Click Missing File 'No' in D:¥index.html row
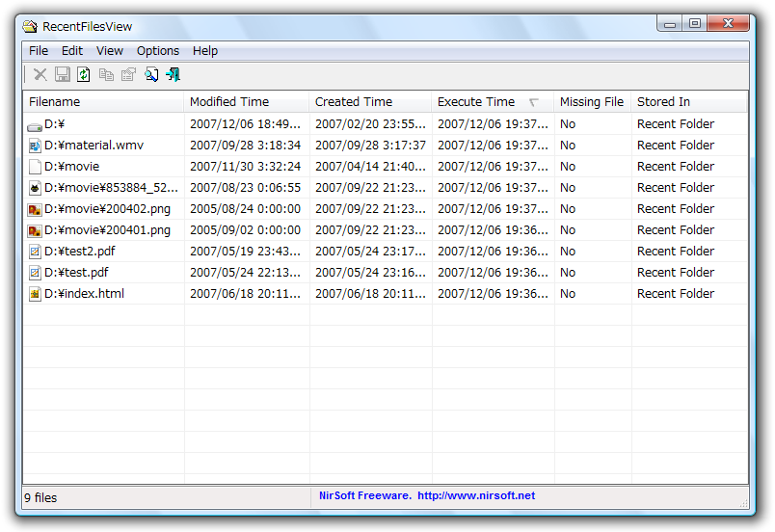Screen dimensions: 775x532 tap(568, 294)
